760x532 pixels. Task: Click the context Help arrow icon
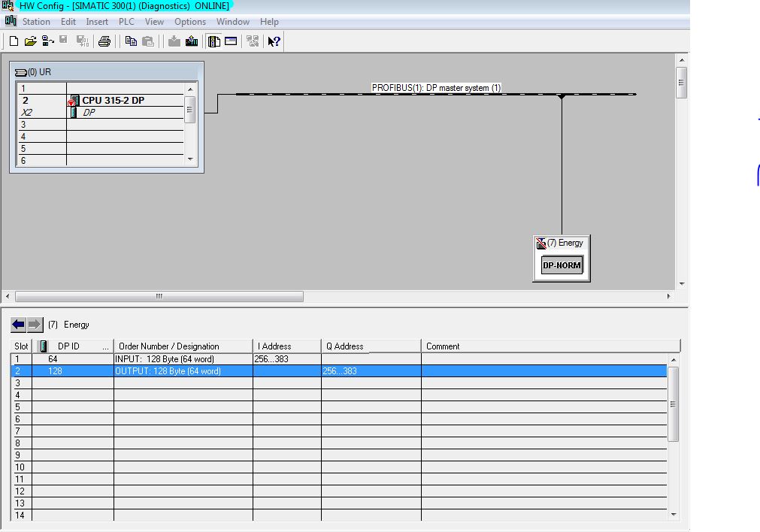(274, 41)
